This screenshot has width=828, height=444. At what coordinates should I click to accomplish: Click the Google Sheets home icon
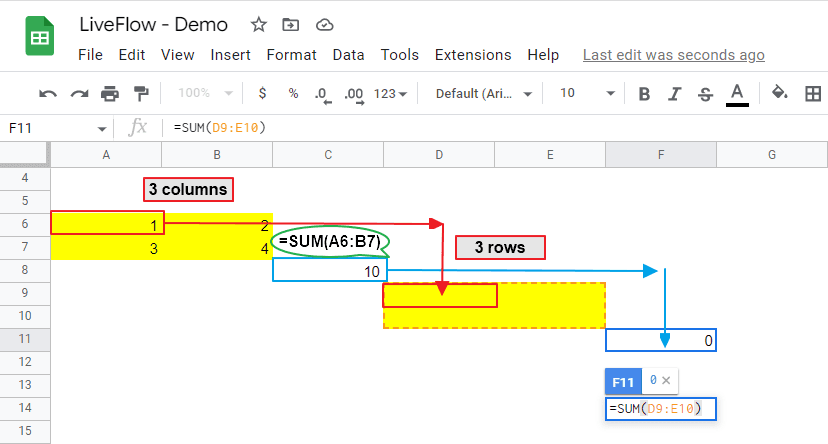point(40,36)
